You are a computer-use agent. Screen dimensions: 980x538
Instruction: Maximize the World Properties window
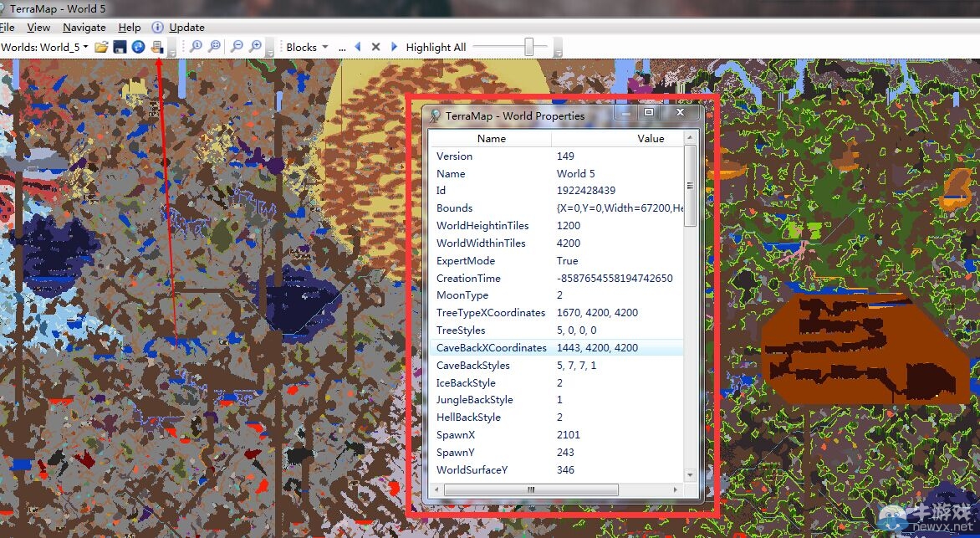point(649,112)
